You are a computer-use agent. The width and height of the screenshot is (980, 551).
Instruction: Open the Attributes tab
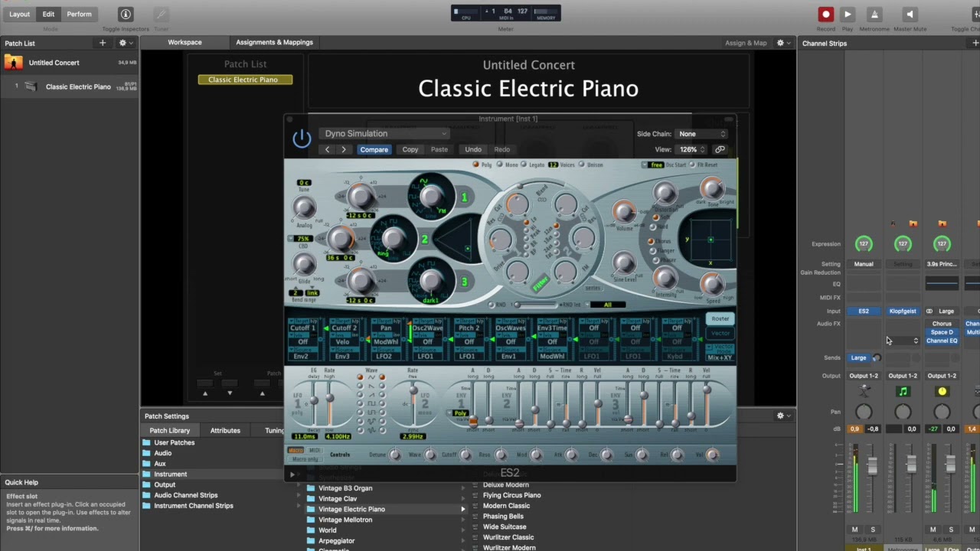tap(225, 431)
